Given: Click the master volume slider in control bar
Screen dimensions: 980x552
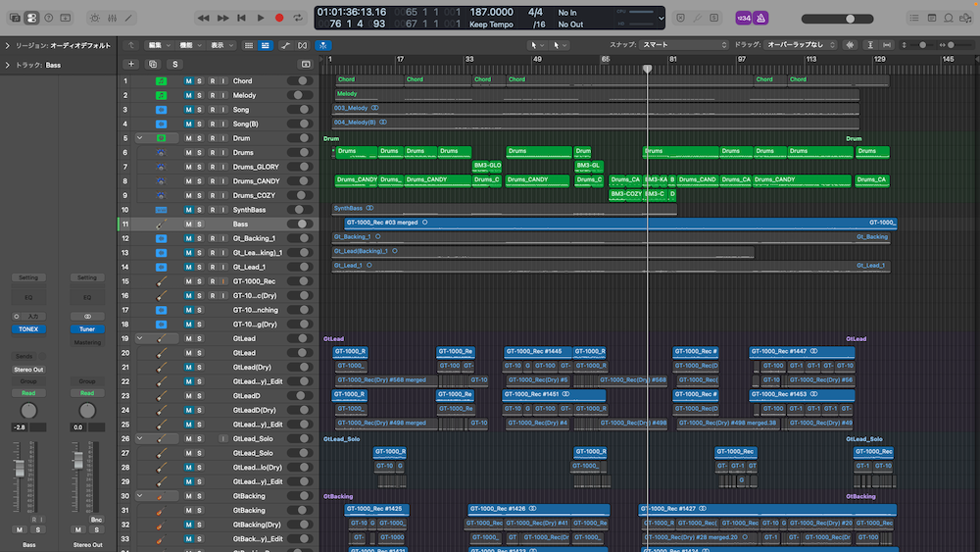Looking at the screenshot, I should (838, 18).
